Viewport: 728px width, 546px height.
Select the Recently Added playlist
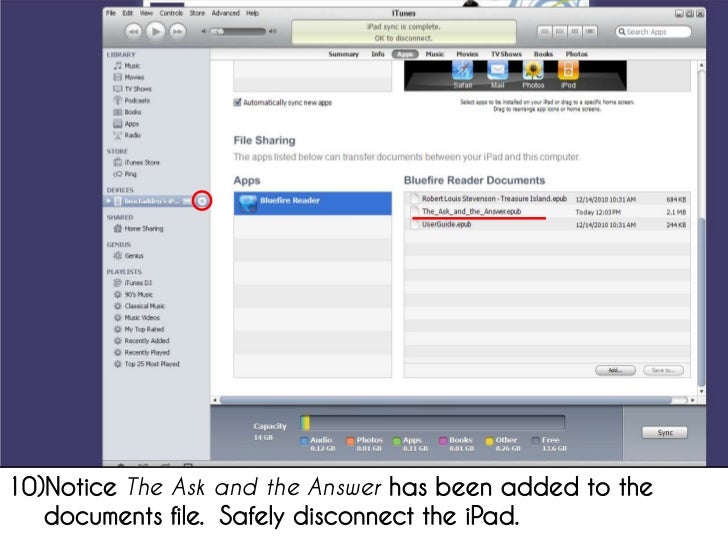click(142, 341)
